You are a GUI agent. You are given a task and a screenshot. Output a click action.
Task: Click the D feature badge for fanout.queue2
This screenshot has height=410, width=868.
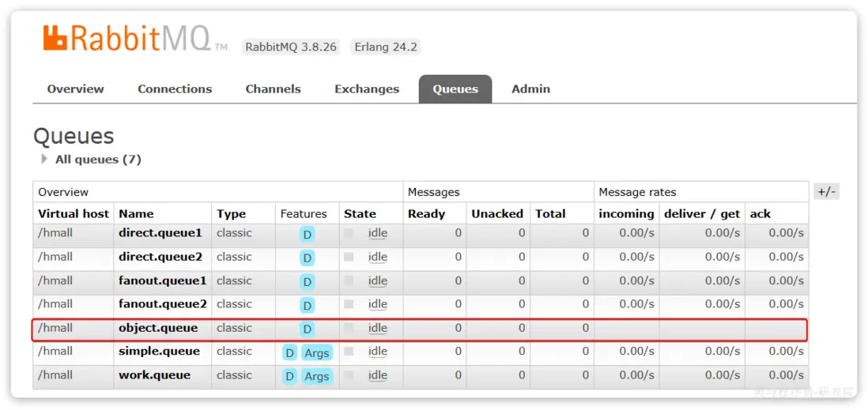307,306
